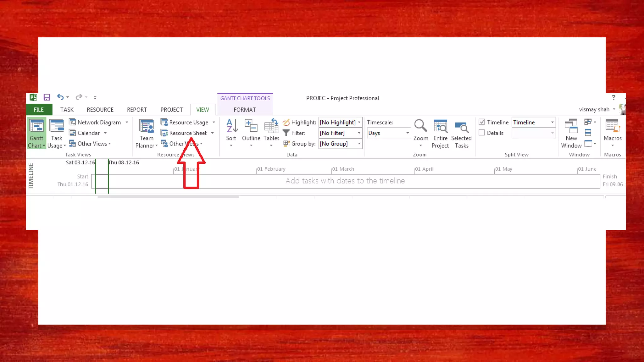Open the No Filter dropdown
Screen dimensions: 644x362
pyautogui.click(x=359, y=133)
